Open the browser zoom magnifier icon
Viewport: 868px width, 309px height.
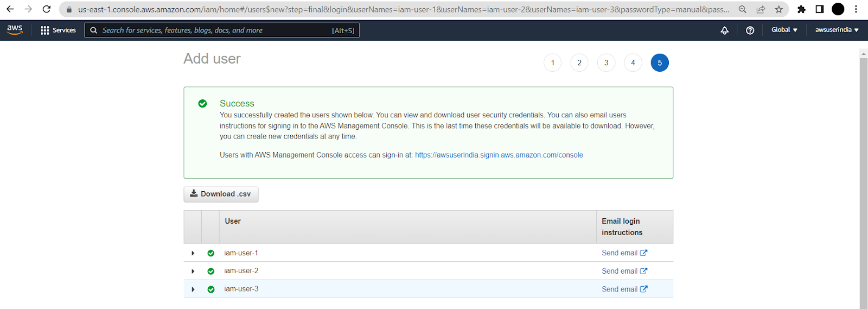743,9
